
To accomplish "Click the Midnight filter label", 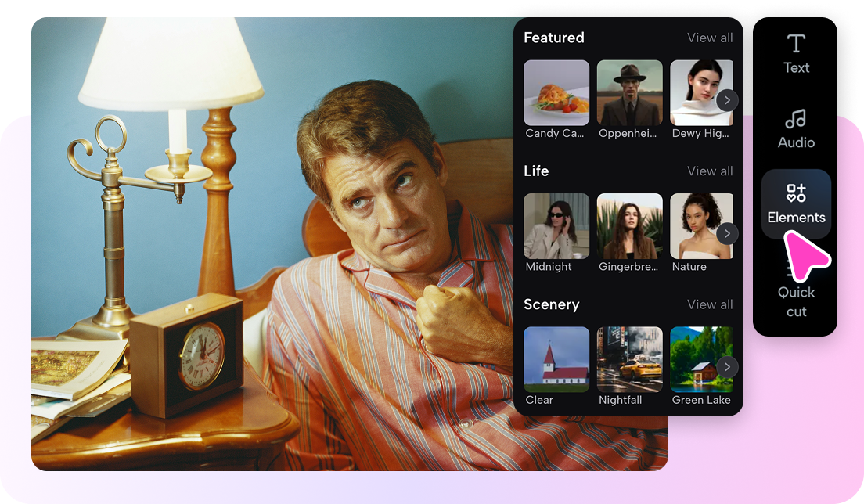I will tap(549, 267).
